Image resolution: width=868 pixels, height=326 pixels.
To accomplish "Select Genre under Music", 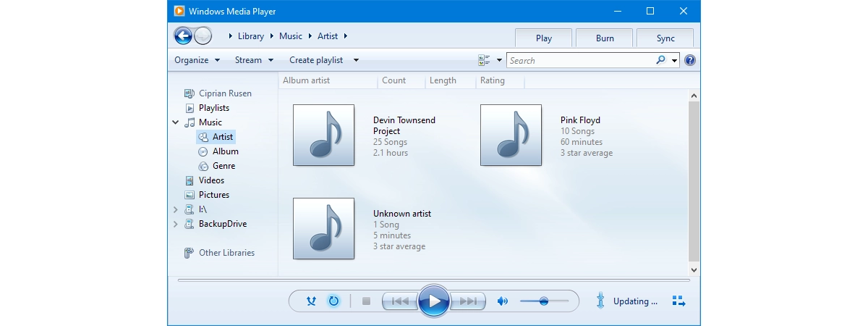I will tap(217, 166).
